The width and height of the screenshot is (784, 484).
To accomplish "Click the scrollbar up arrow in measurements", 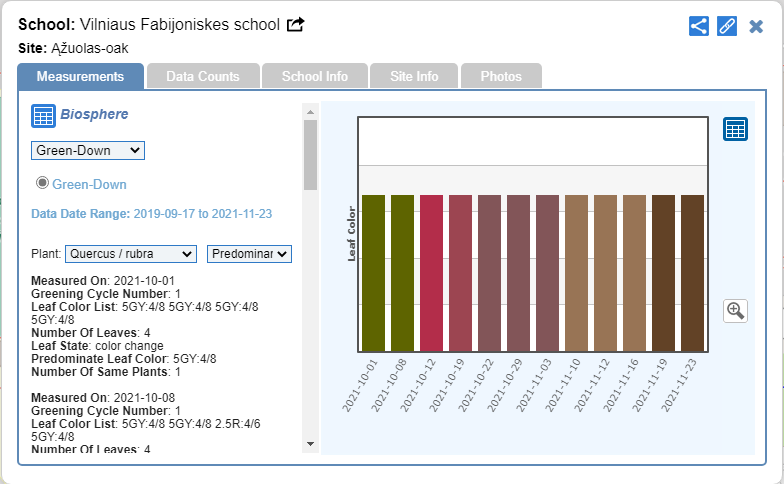I will tap(310, 111).
